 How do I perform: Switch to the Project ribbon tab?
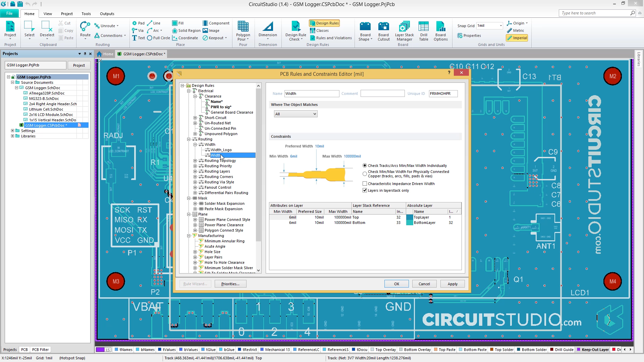[67, 14]
